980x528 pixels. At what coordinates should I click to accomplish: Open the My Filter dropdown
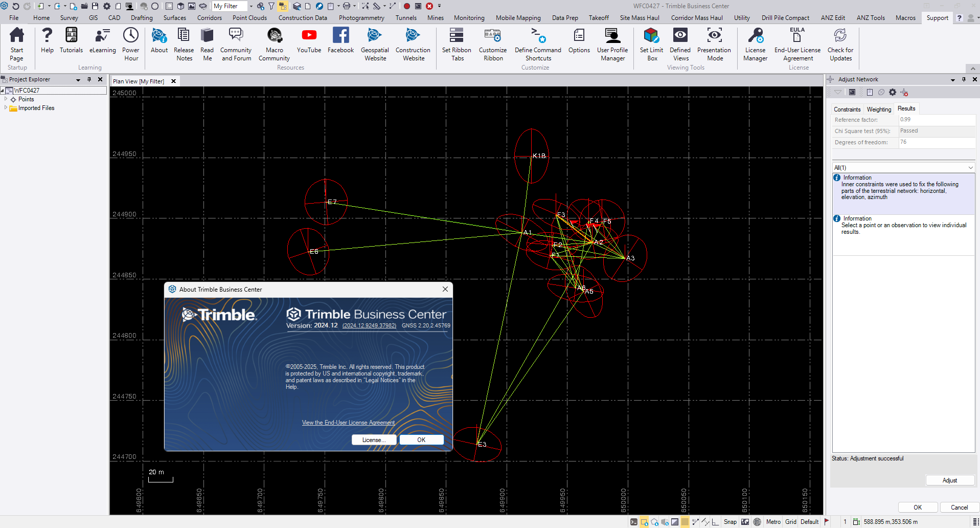point(250,6)
